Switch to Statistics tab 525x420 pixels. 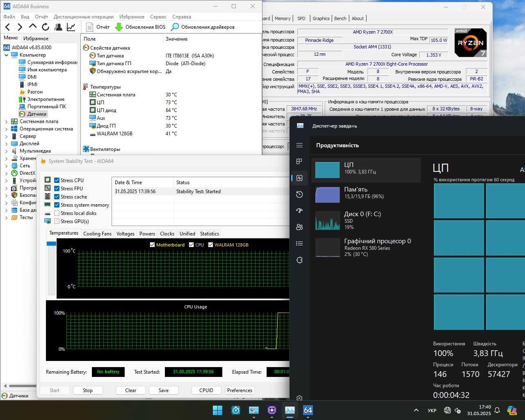(x=210, y=234)
